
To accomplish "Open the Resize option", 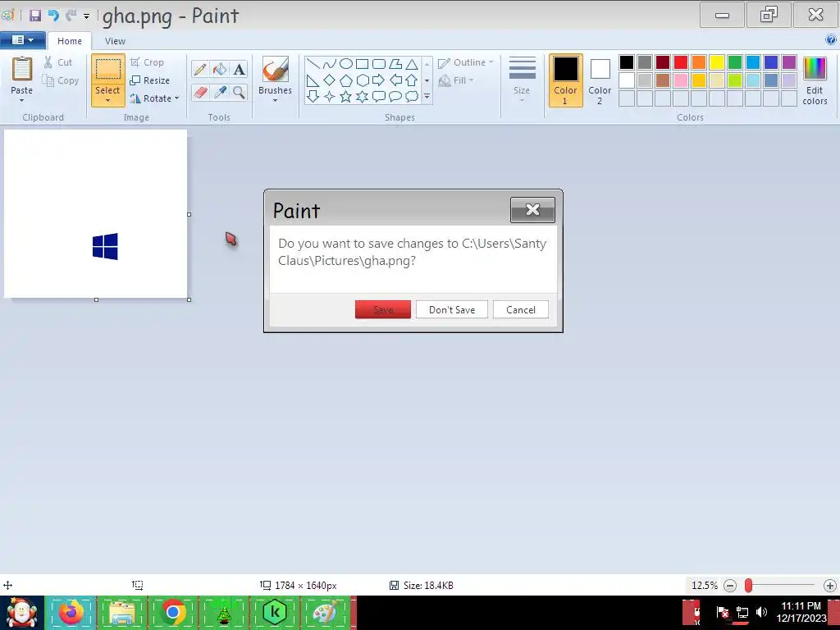I will (x=150, y=80).
